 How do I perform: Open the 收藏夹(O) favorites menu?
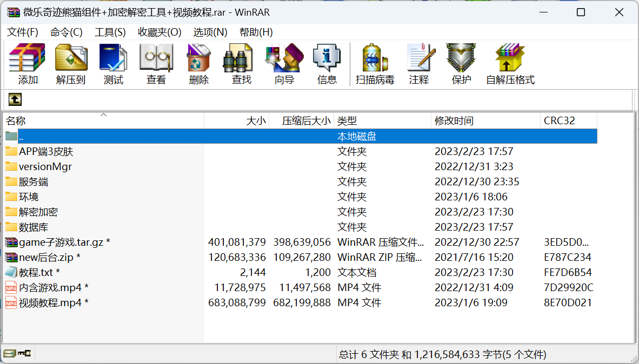159,32
